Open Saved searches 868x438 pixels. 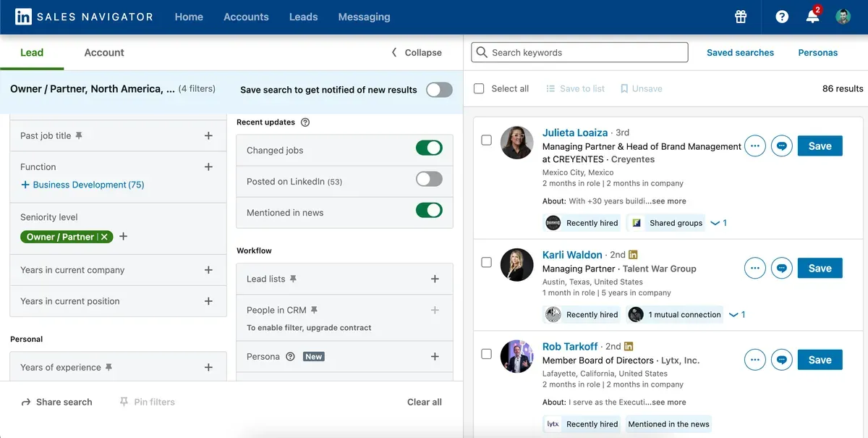tap(740, 52)
